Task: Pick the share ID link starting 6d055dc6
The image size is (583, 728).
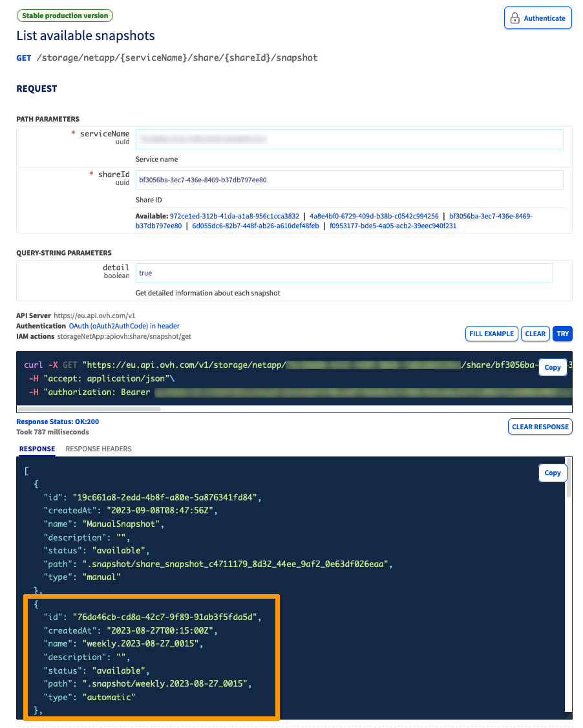Action: coord(255,226)
